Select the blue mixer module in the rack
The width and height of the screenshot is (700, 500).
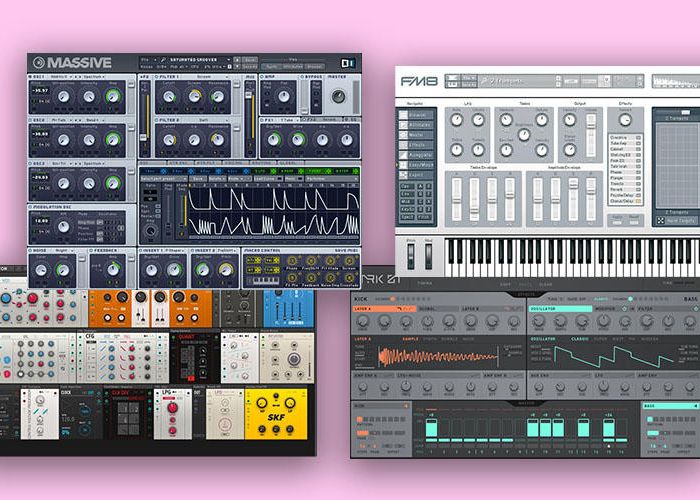288,308
